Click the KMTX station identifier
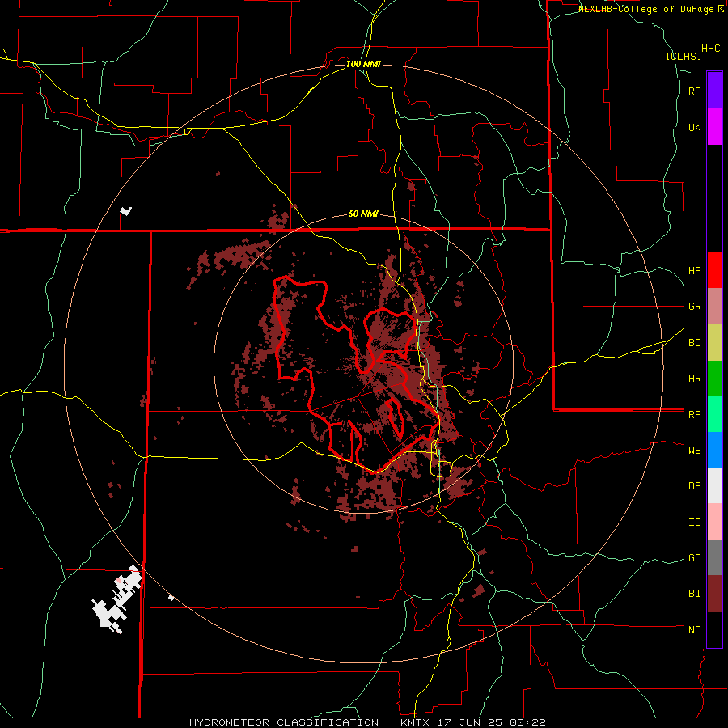This screenshot has height=728, width=728. click(416, 722)
